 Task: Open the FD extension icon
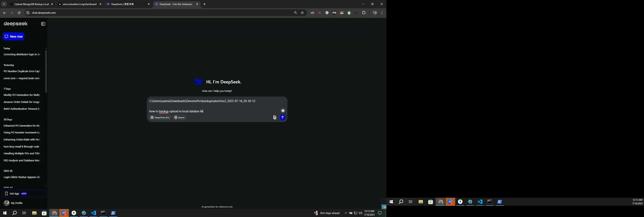334,13
